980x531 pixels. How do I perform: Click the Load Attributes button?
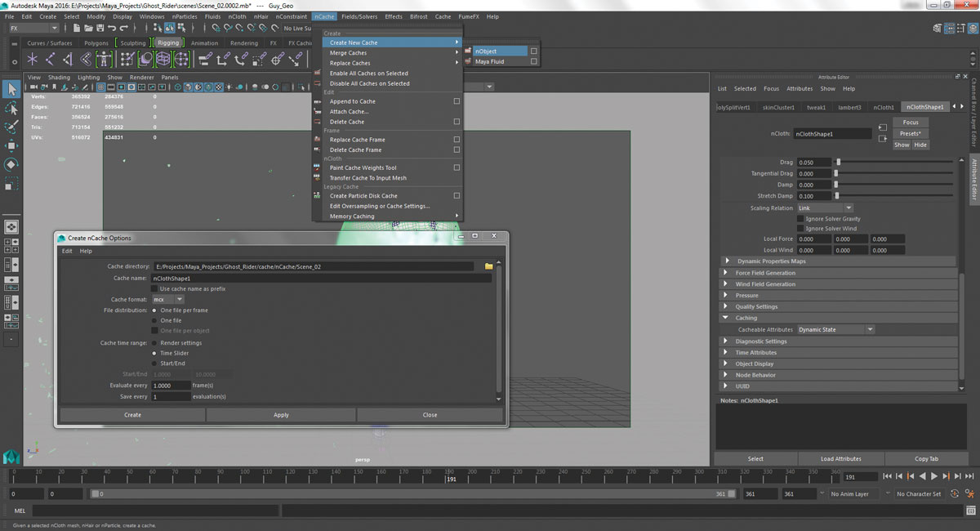coord(840,459)
